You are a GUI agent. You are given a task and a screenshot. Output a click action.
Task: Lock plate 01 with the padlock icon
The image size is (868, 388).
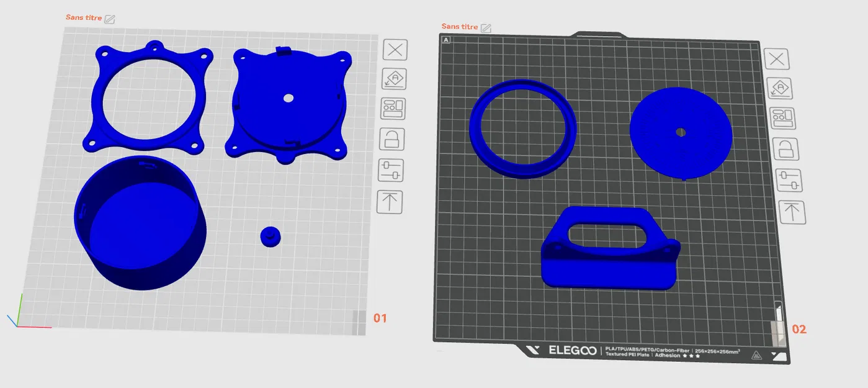(x=392, y=139)
